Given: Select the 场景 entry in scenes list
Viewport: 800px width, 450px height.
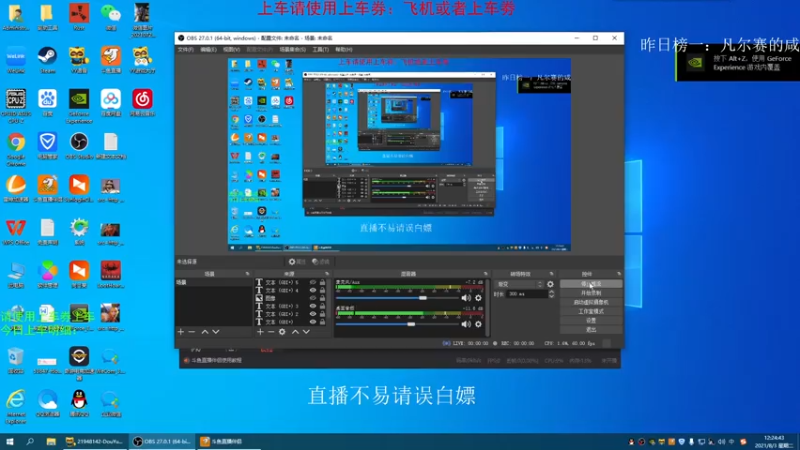Looking at the screenshot, I should (213, 282).
